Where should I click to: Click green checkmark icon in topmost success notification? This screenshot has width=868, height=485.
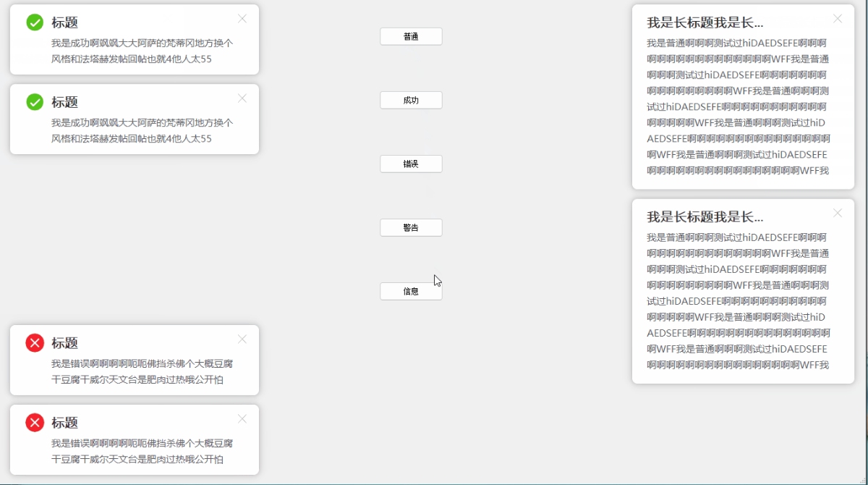point(35,22)
